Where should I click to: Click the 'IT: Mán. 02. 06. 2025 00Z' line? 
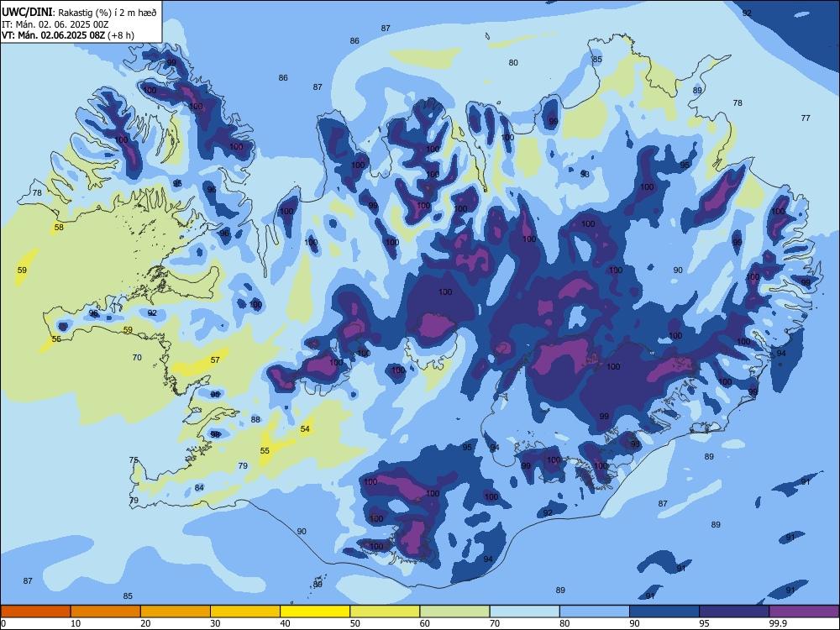tap(55, 24)
